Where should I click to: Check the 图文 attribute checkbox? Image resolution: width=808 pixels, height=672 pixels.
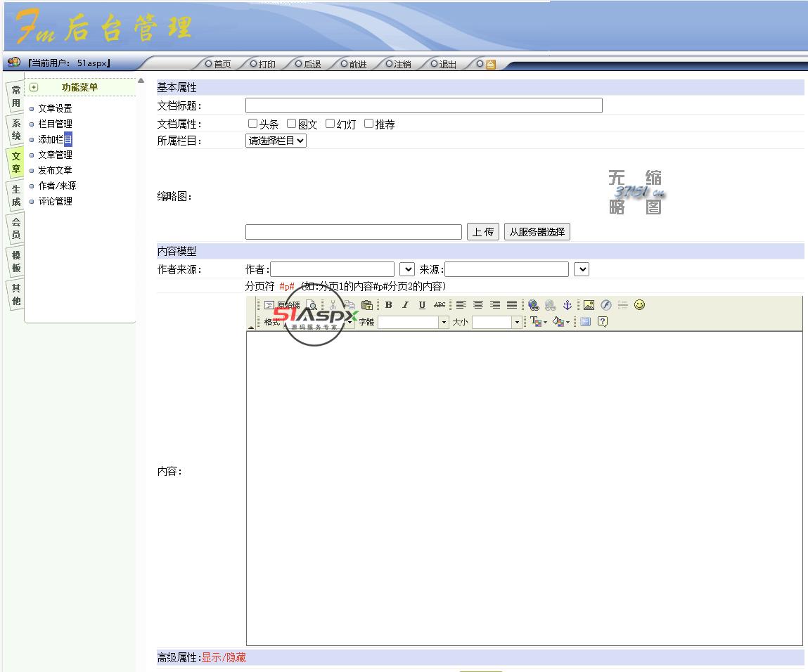(x=292, y=124)
